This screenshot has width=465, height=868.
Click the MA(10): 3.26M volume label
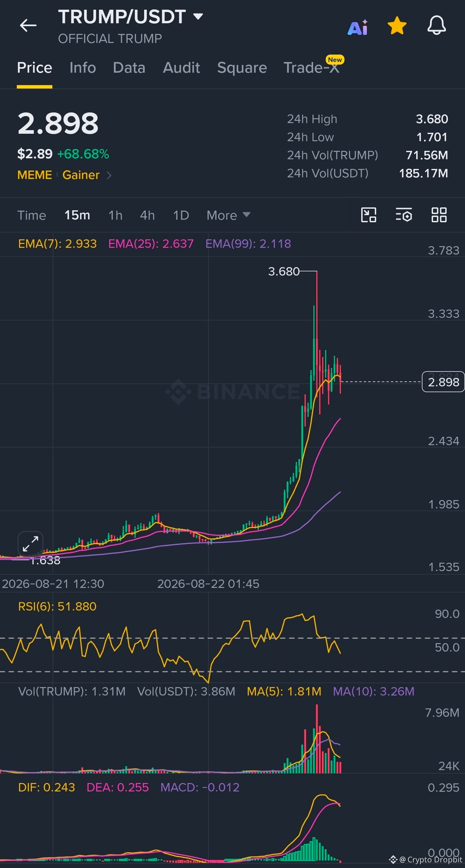point(374,691)
